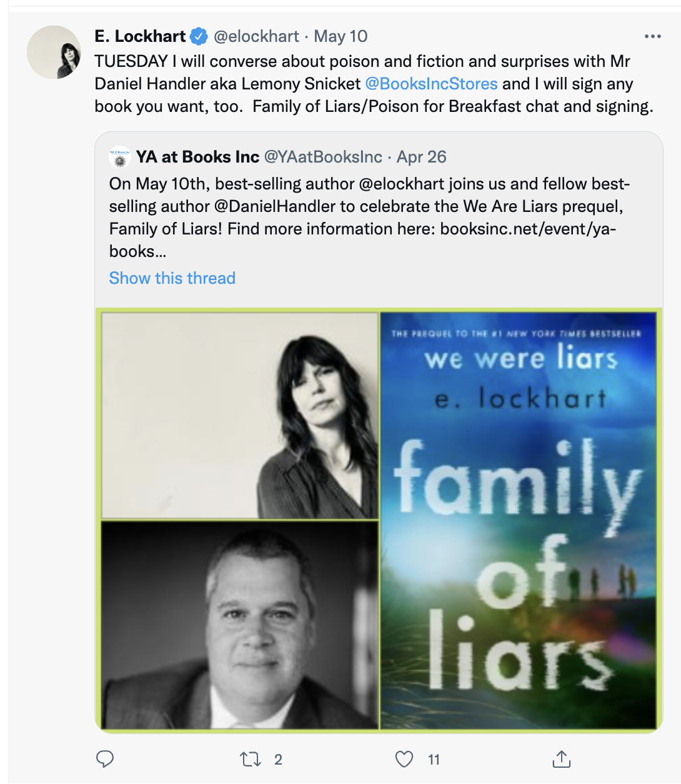Image resolution: width=681 pixels, height=784 pixels.
Task: Click the YA at Books Inc name
Action: pyautogui.click(x=197, y=157)
